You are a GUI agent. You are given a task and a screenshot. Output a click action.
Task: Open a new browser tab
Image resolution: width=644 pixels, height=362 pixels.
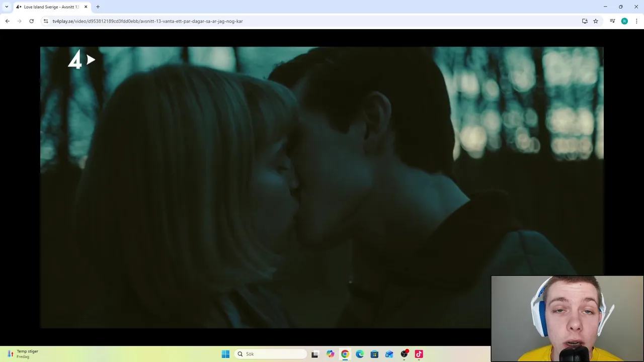click(x=98, y=7)
